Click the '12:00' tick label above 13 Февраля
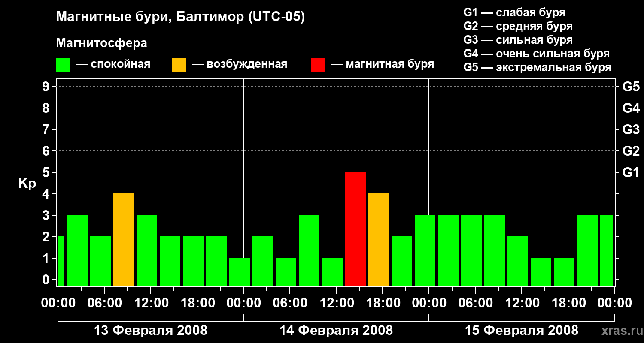This screenshot has width=644, height=343. (151, 303)
